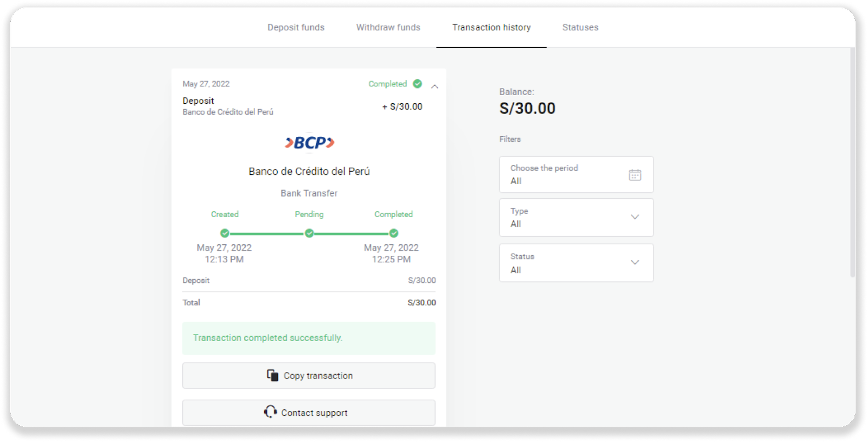Click the Transaction completed successfully banner

click(309, 338)
